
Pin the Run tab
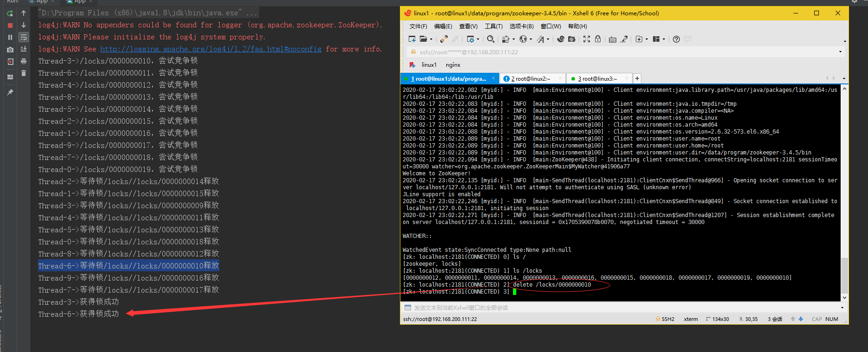[10, 92]
